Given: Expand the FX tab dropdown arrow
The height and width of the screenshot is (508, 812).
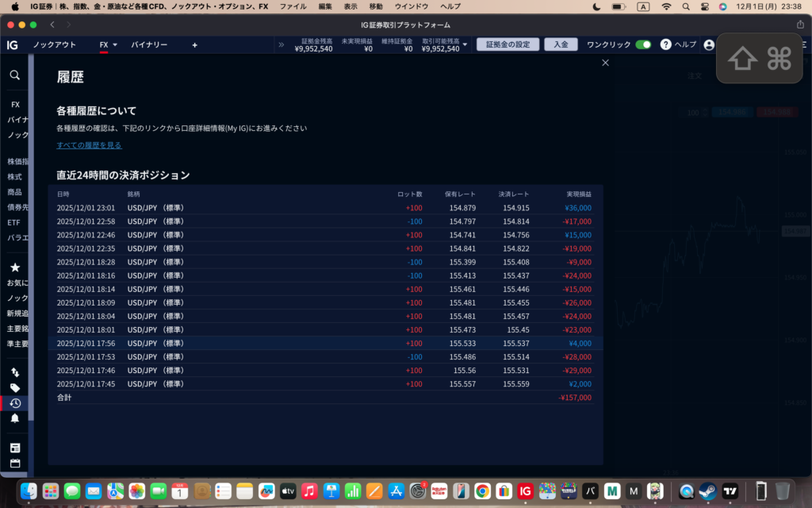Looking at the screenshot, I should click(115, 45).
